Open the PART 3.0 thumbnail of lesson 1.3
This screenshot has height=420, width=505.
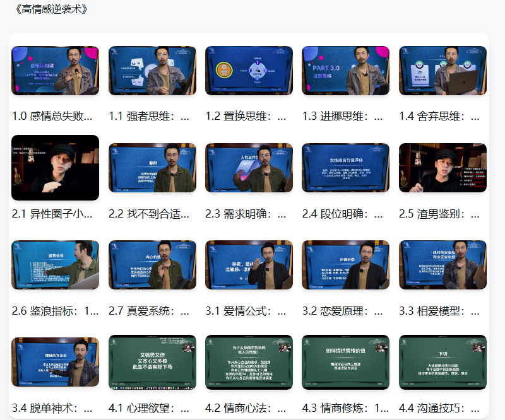345,71
